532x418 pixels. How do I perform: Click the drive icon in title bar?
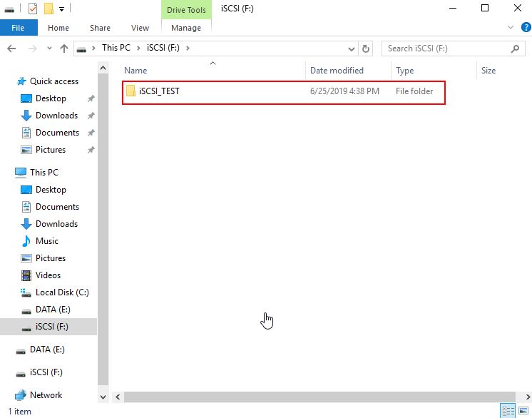pyautogui.click(x=9, y=9)
